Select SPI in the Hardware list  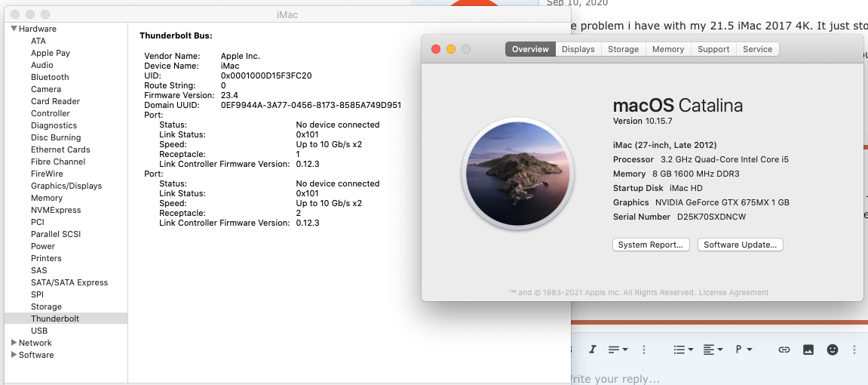[37, 294]
